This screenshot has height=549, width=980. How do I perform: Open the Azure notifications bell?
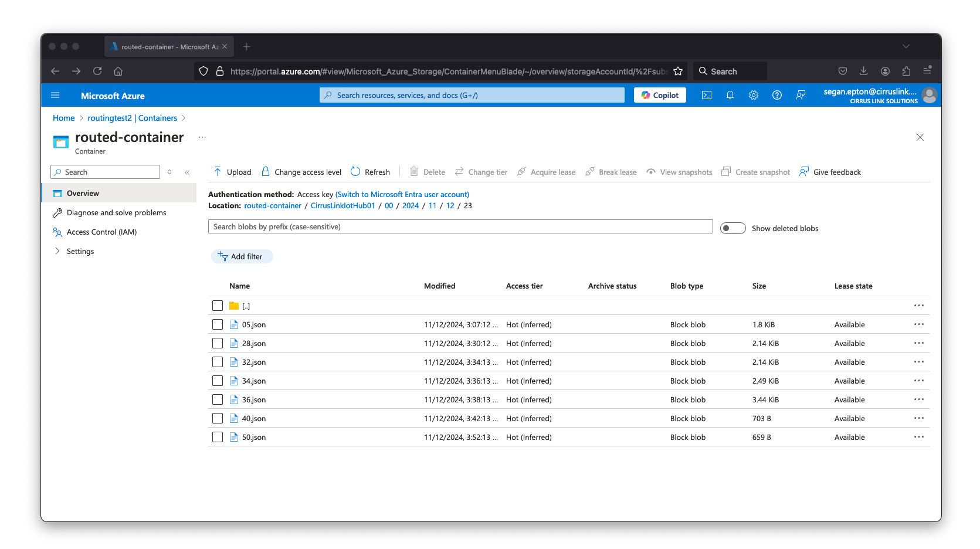[x=730, y=95]
